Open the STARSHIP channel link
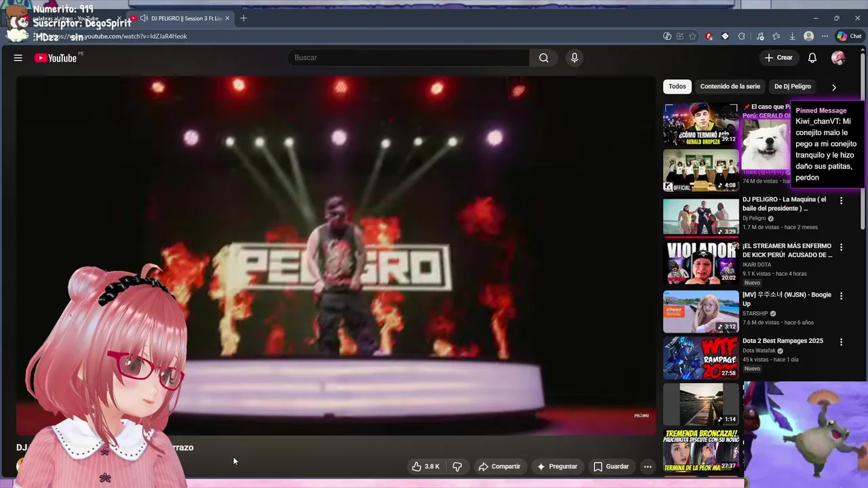868x488 pixels. [755, 314]
